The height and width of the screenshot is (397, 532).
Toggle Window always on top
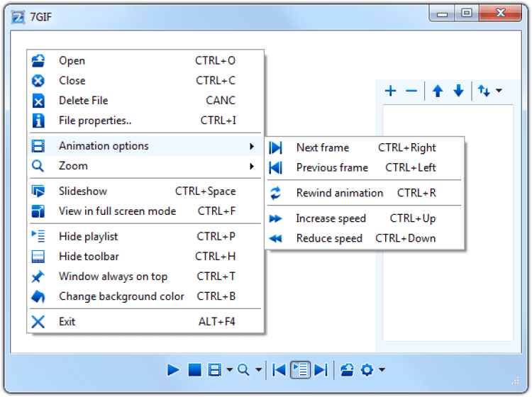click(145, 276)
